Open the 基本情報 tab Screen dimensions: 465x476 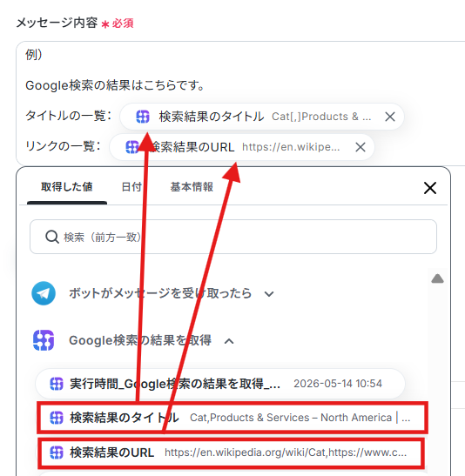192,187
